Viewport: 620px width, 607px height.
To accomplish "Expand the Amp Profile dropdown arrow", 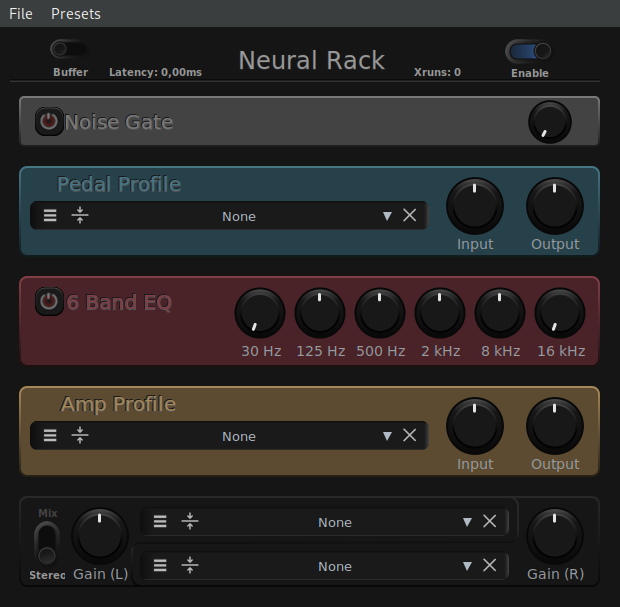I will point(387,436).
